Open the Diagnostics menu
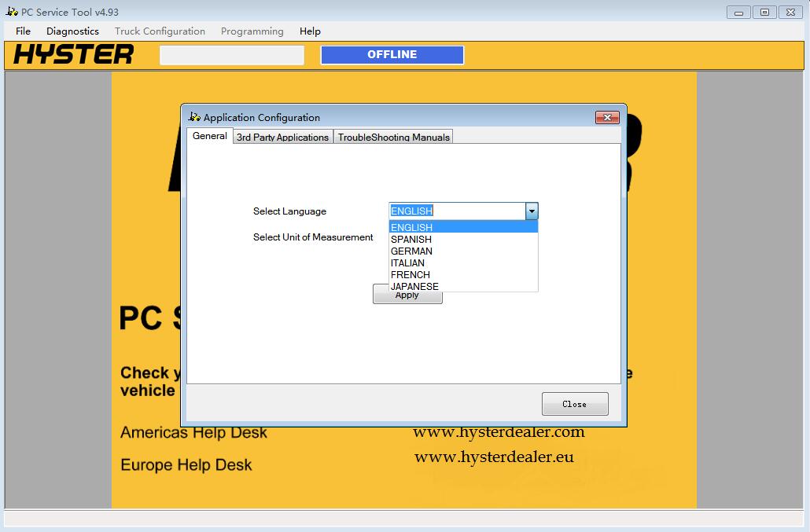 click(x=72, y=31)
